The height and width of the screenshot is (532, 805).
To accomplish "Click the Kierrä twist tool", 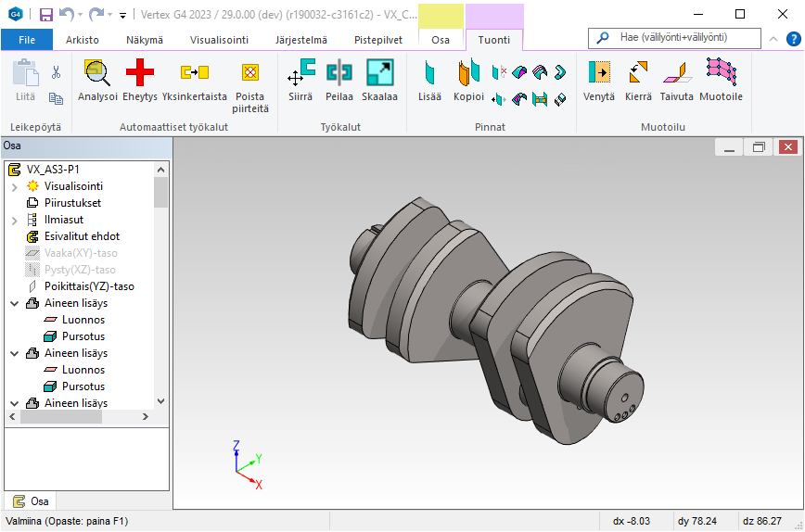I will (x=638, y=80).
